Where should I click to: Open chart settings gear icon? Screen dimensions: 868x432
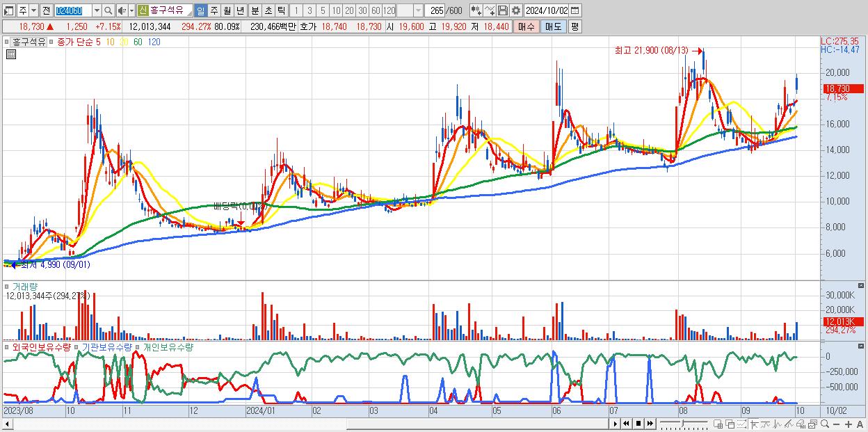pos(515,10)
